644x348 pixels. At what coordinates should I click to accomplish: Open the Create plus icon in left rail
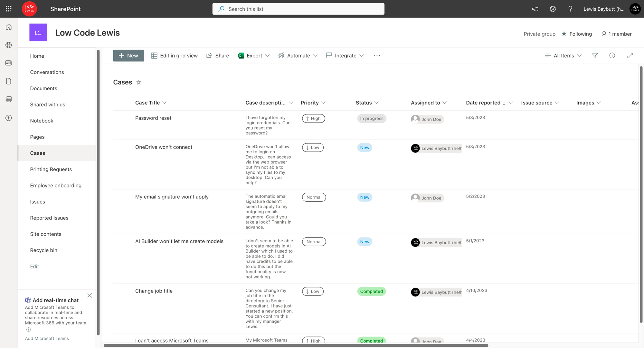[9, 118]
